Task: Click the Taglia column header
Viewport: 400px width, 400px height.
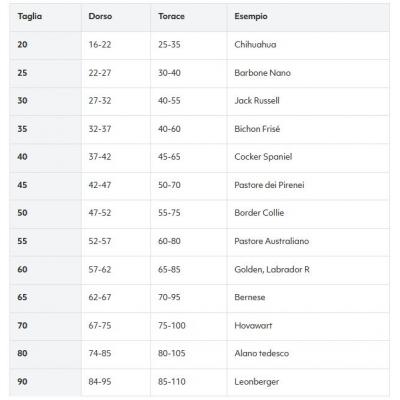Action: coord(30,16)
